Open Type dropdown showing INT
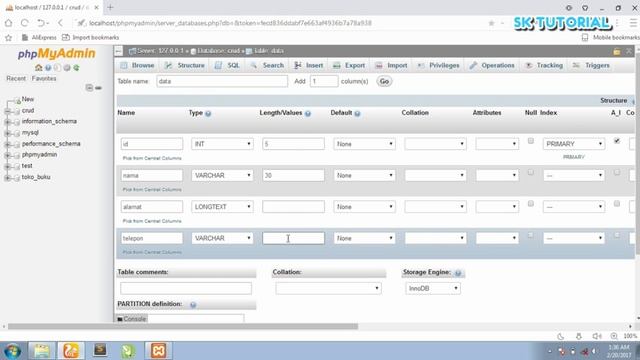Image resolution: width=640 pixels, height=360 pixels. click(x=222, y=144)
